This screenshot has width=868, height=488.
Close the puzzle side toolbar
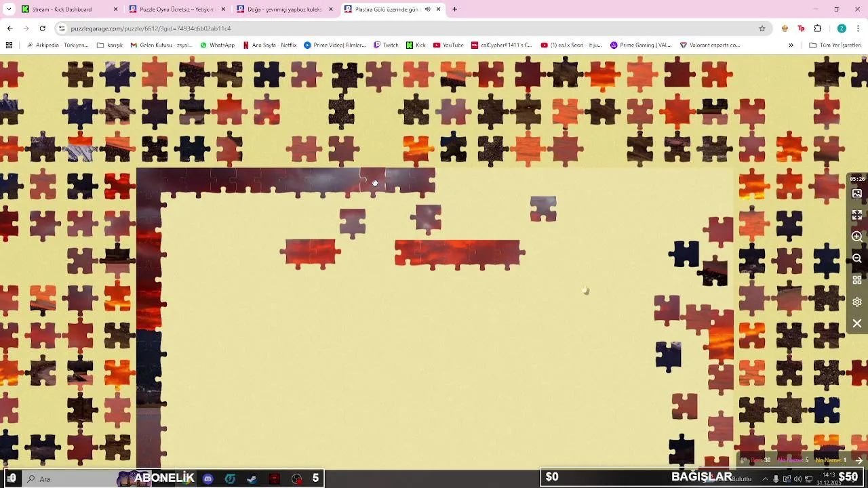pyautogui.click(x=857, y=323)
